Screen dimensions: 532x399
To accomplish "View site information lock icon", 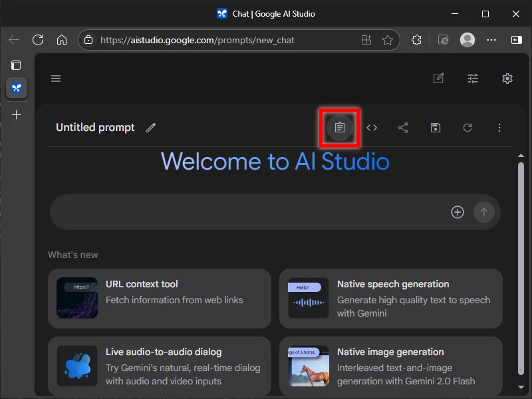I will click(x=88, y=40).
